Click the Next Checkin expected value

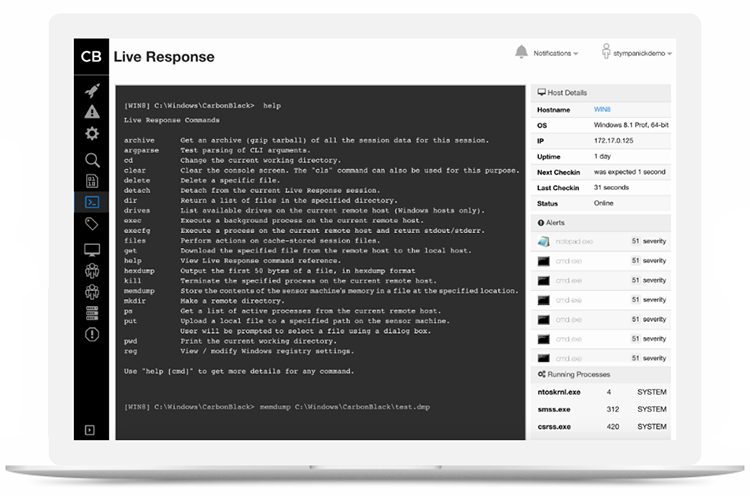(x=629, y=172)
